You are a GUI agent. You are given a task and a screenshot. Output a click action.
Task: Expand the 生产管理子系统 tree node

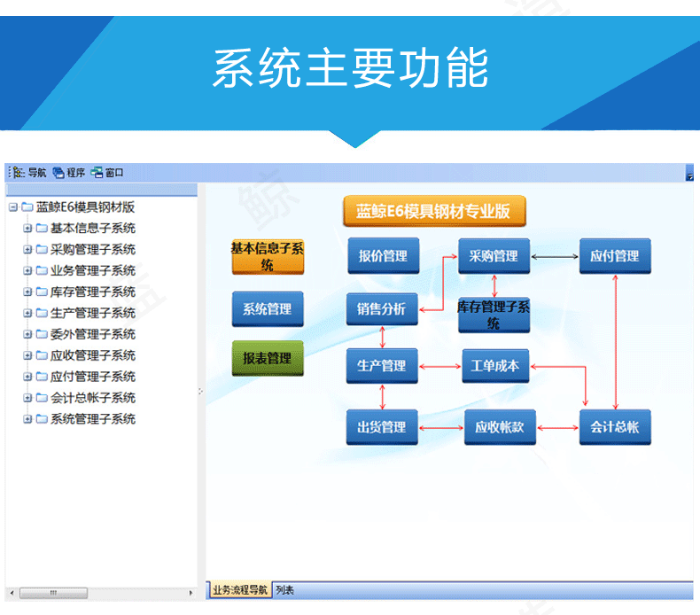tap(27, 314)
